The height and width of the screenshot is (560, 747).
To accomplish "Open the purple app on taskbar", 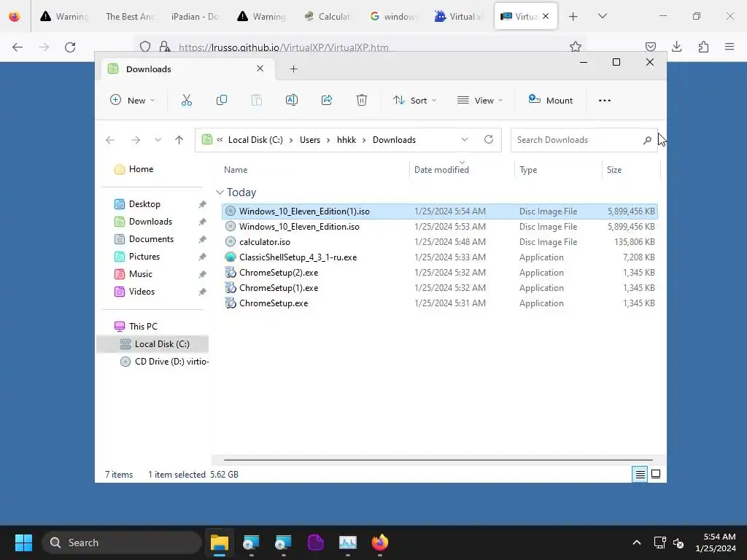I will pos(315,542).
